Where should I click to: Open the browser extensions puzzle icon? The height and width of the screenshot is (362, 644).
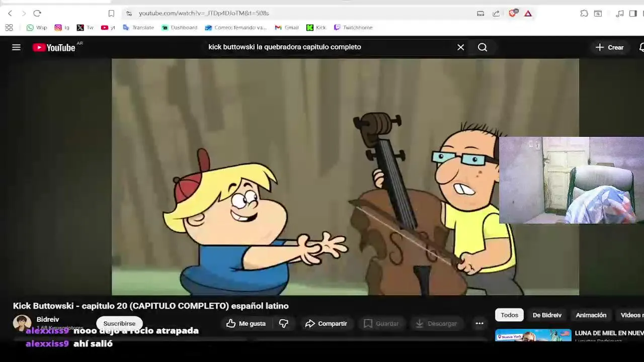click(x=584, y=14)
